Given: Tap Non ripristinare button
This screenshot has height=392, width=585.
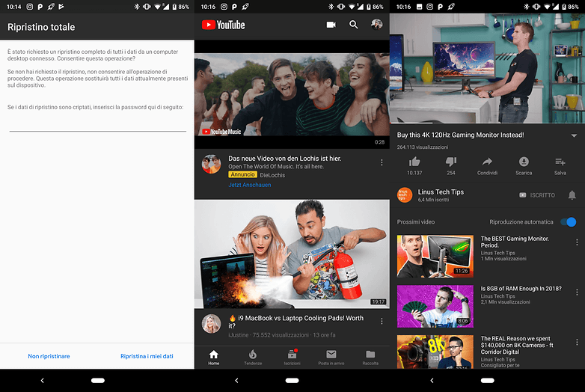Looking at the screenshot, I should pos(49,356).
